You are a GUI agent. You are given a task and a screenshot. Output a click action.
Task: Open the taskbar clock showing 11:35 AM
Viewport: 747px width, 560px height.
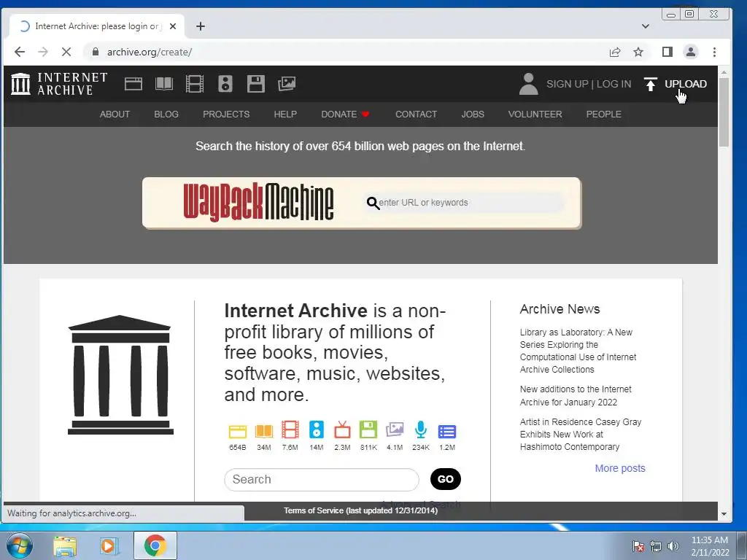click(x=710, y=546)
